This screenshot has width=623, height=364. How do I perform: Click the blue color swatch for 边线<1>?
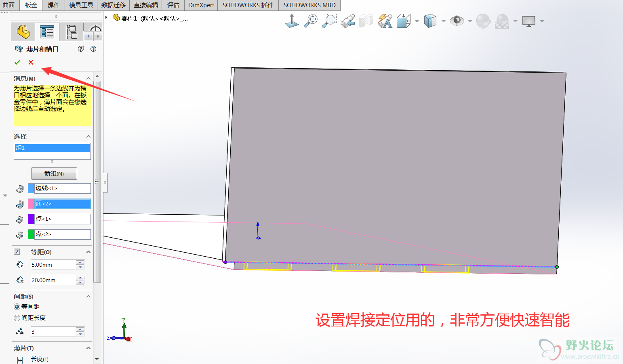pyautogui.click(x=31, y=188)
